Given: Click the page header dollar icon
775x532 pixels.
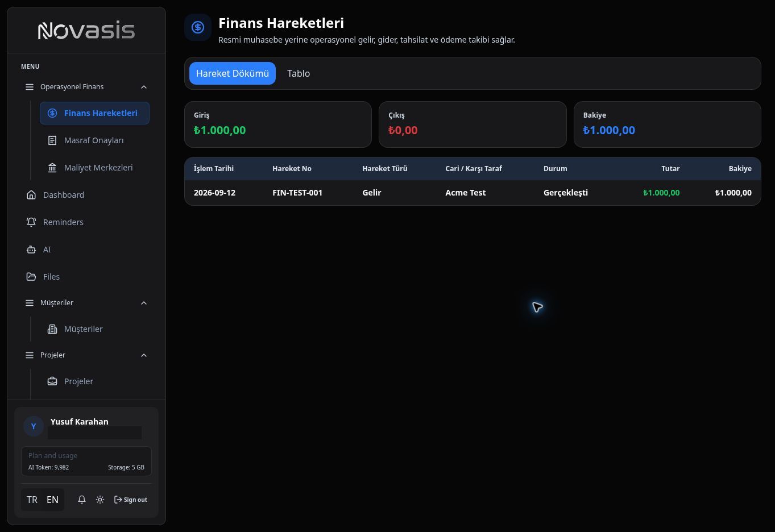Looking at the screenshot, I should 198,27.
